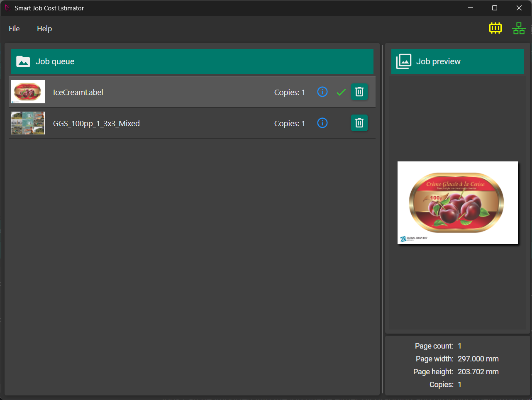Viewport: 532px width, 400px height.
Task: Select the GGS_100pp_1_3x3_Mixed job name
Action: tap(96, 124)
